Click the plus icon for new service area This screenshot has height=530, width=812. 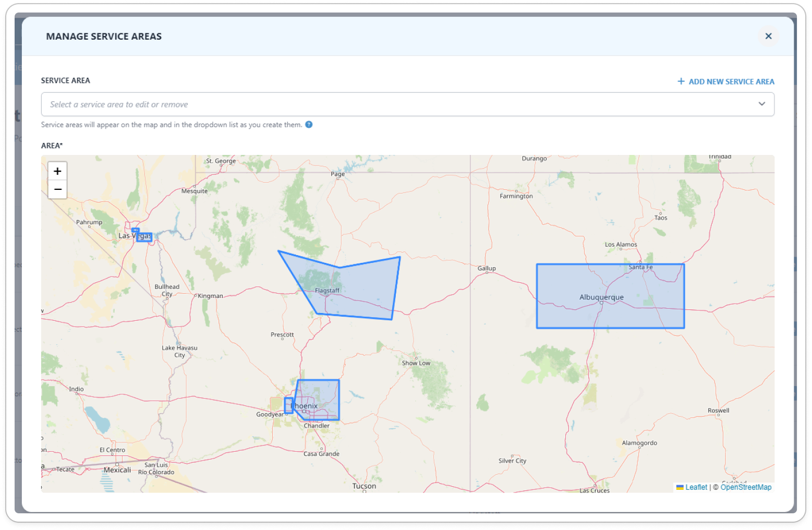tap(681, 81)
